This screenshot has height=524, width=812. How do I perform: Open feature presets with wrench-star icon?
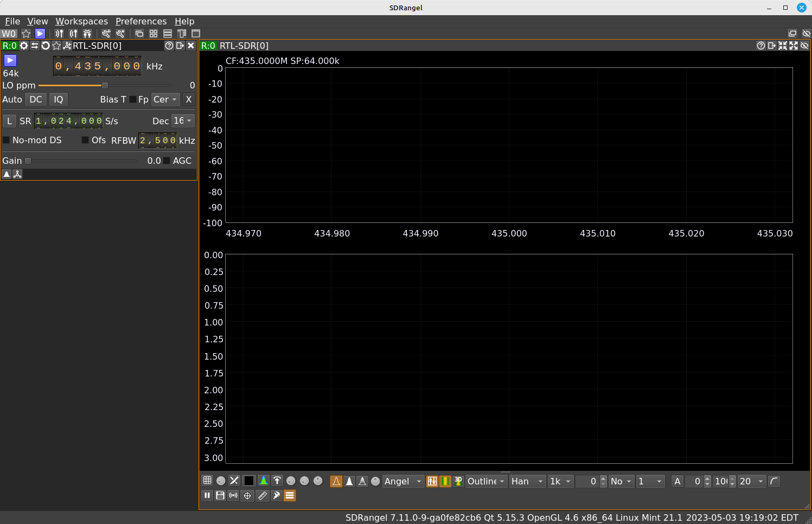[120, 34]
